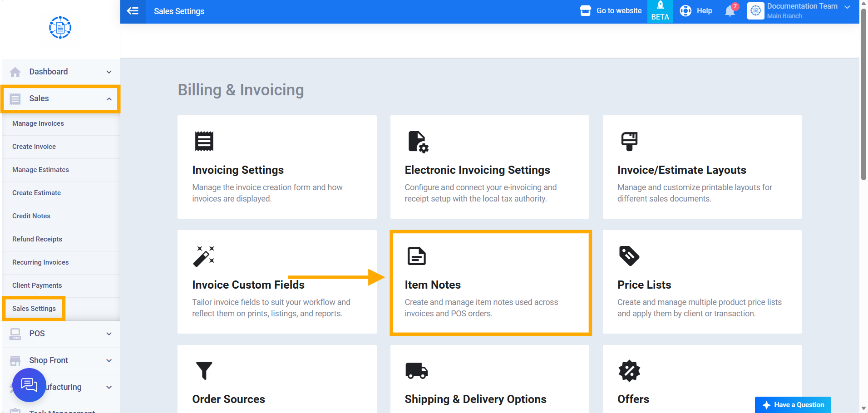Click the Invoice Custom Fields magic wand icon
This screenshot has height=413, width=868.
[203, 256]
